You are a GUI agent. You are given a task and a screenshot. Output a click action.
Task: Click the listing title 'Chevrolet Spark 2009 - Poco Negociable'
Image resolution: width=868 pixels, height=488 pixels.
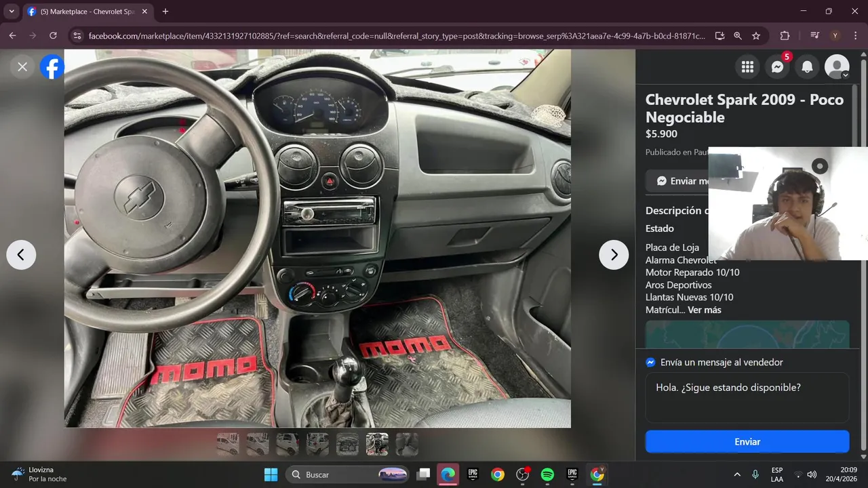click(745, 108)
